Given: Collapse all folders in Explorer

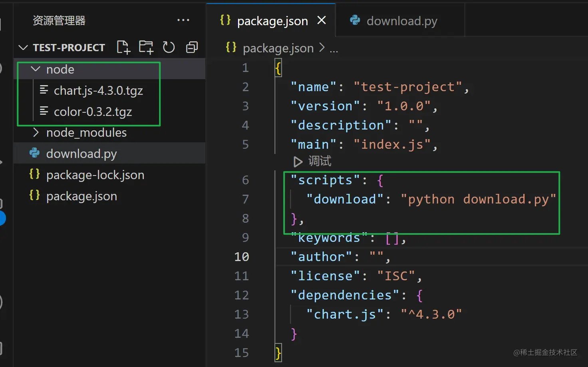Looking at the screenshot, I should pos(192,47).
